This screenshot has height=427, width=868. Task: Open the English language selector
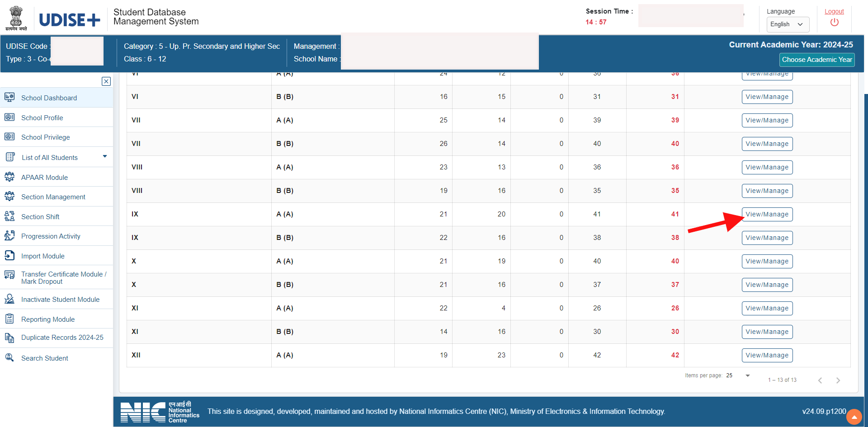tap(788, 24)
